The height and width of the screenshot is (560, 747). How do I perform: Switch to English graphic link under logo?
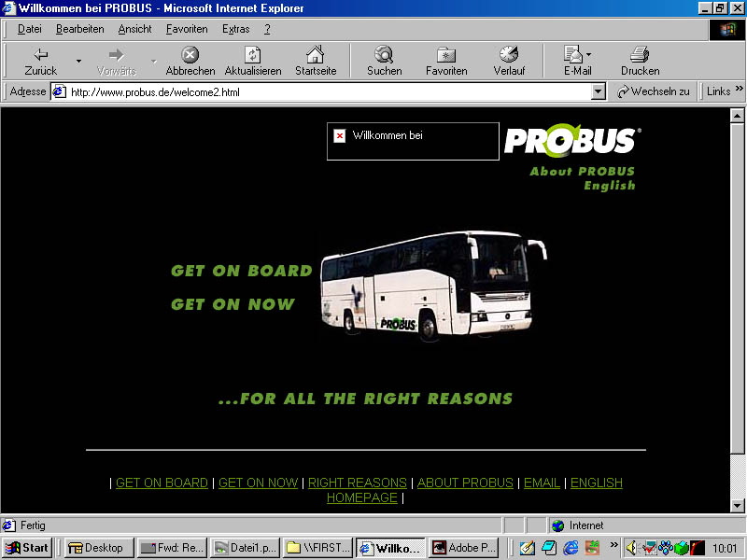[610, 185]
